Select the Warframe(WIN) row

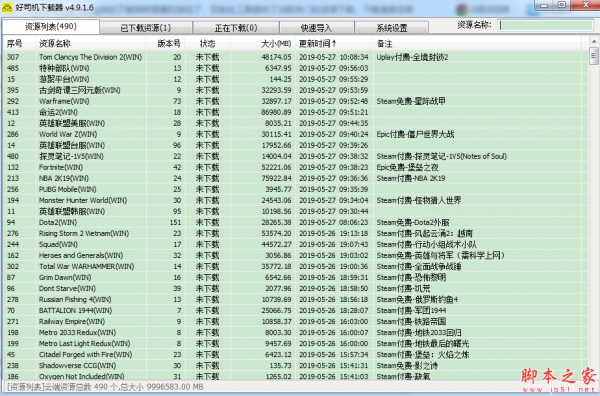pos(295,101)
